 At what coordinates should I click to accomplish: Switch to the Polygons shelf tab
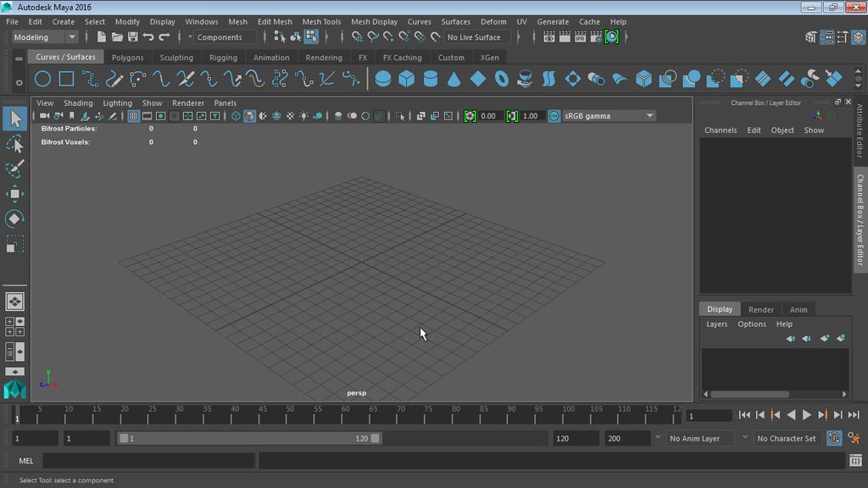(x=128, y=58)
